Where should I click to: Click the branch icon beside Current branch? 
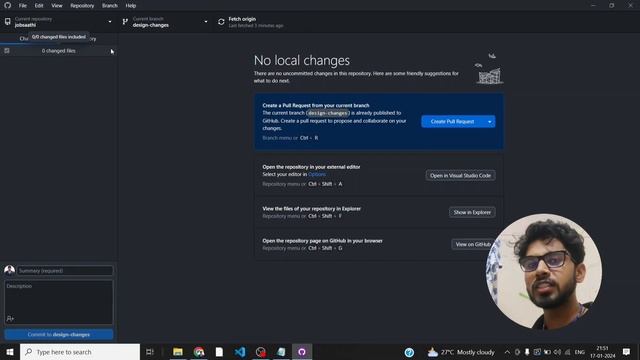click(125, 22)
